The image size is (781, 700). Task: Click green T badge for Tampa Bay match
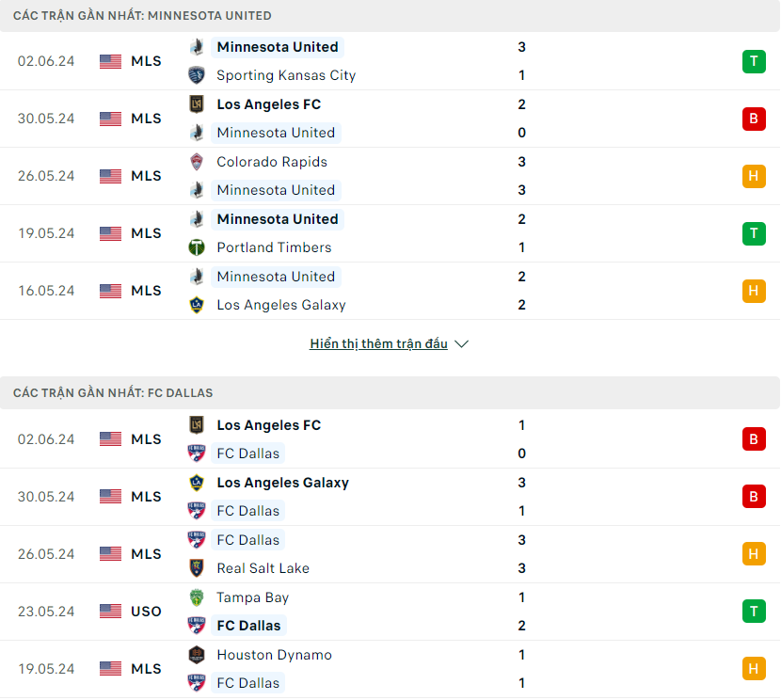coord(754,611)
